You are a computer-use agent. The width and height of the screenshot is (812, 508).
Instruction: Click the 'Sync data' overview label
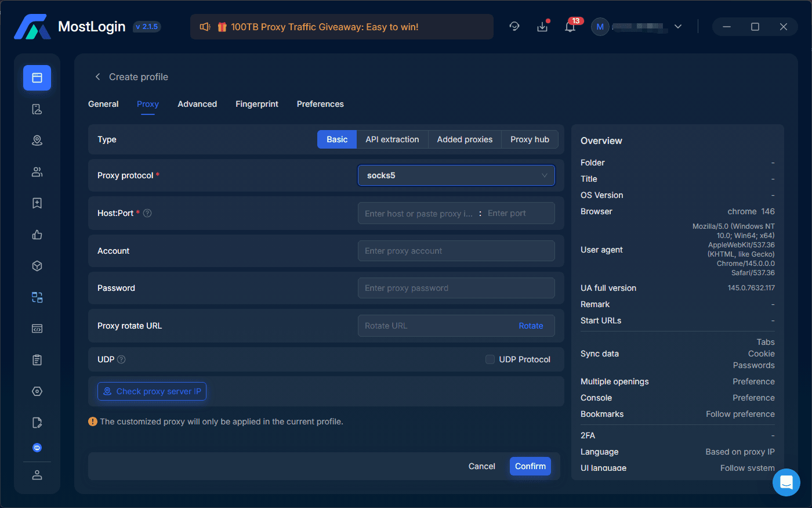600,354
